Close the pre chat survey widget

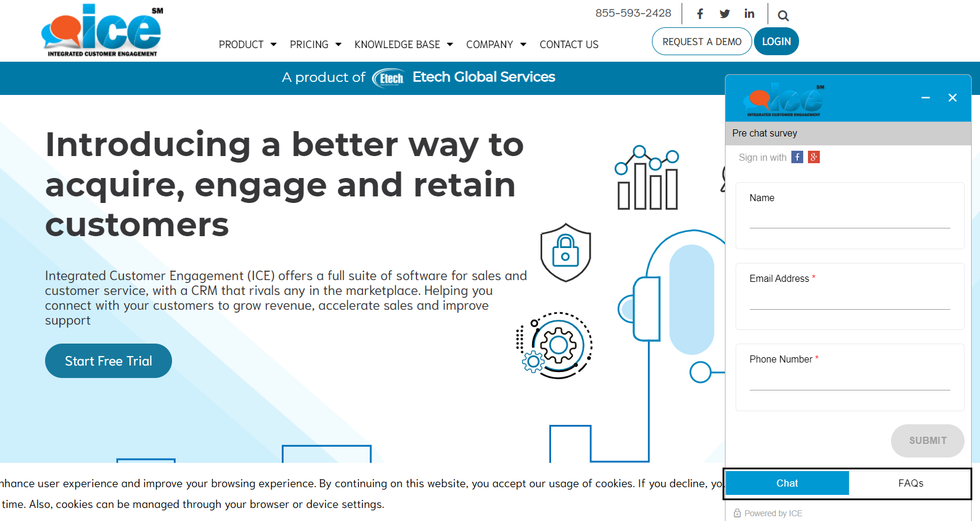(x=952, y=98)
